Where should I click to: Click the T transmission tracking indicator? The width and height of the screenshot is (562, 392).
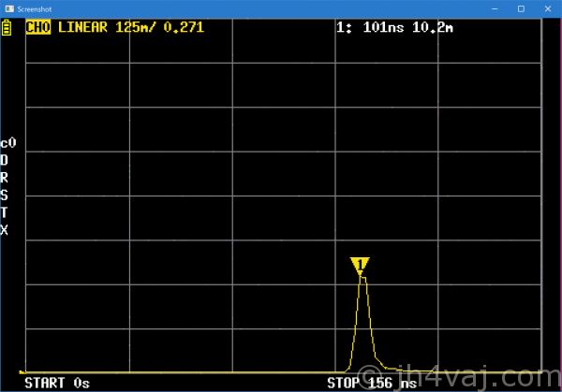tap(5, 212)
